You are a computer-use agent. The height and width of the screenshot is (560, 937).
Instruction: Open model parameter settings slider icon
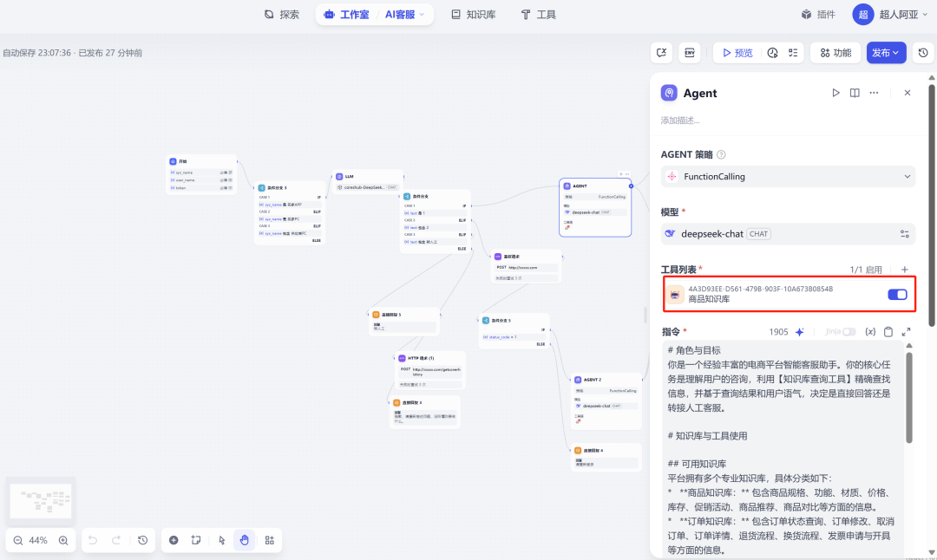(905, 234)
